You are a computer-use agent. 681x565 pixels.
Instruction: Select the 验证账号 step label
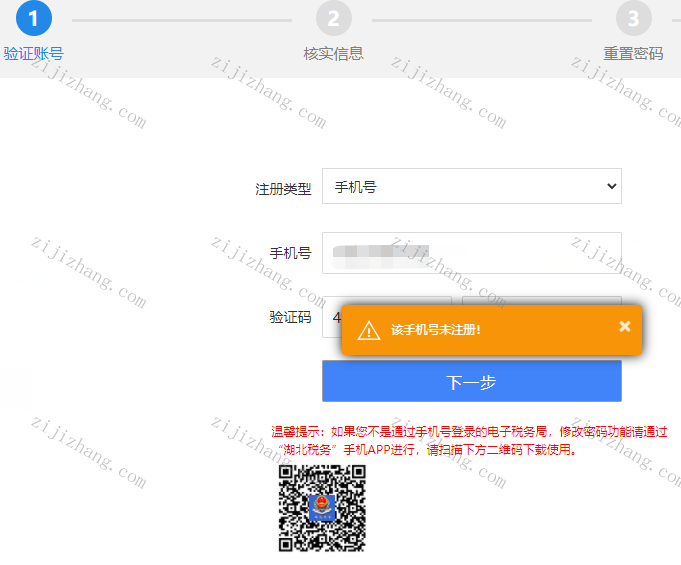(34, 54)
